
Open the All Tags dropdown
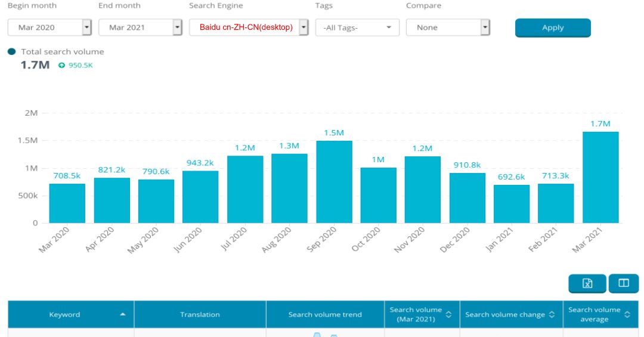click(389, 27)
